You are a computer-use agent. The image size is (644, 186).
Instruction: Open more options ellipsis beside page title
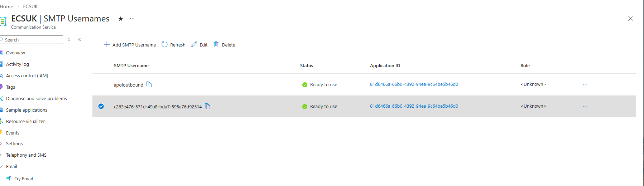tap(132, 19)
